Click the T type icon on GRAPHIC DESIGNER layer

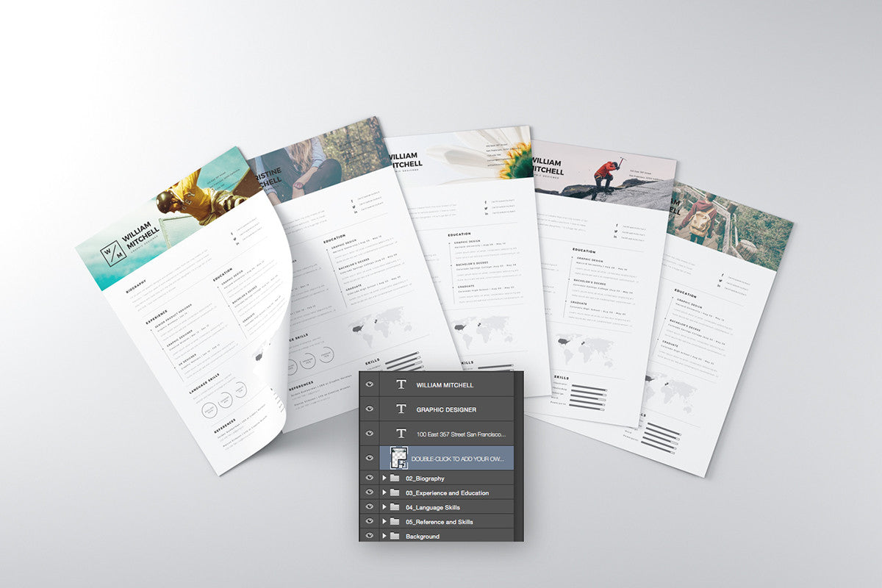[x=401, y=409]
